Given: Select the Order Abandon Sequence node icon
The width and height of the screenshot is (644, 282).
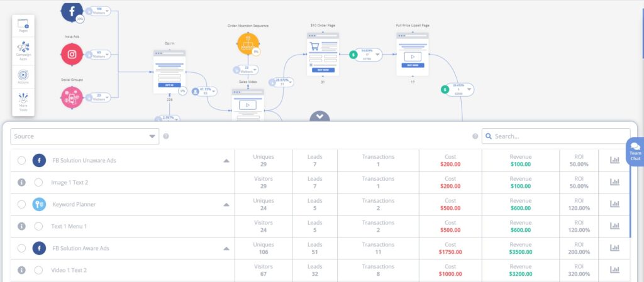Looking at the screenshot, I should coord(247,44).
